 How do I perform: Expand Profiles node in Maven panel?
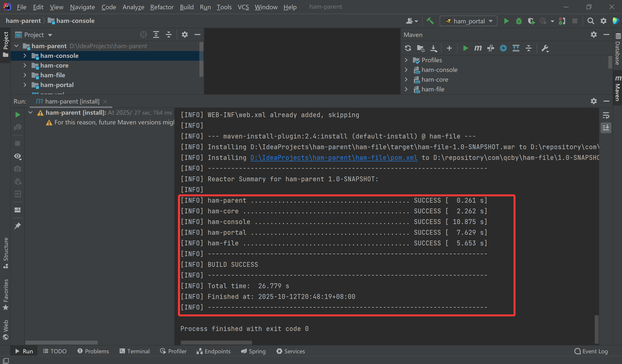pos(406,60)
